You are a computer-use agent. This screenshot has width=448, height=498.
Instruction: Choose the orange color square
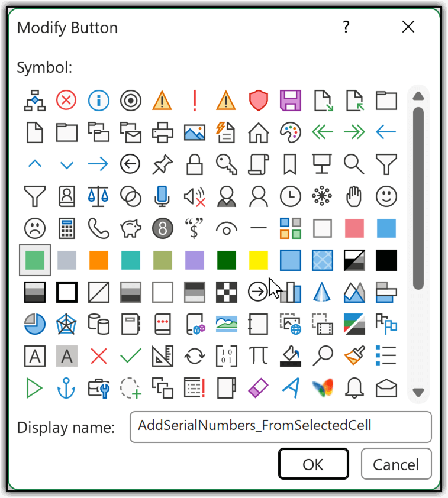(x=98, y=260)
